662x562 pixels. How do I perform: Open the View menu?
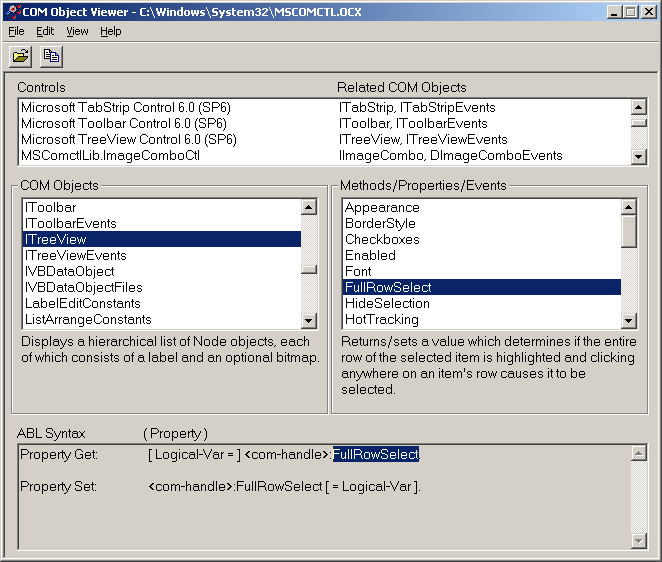pos(77,32)
